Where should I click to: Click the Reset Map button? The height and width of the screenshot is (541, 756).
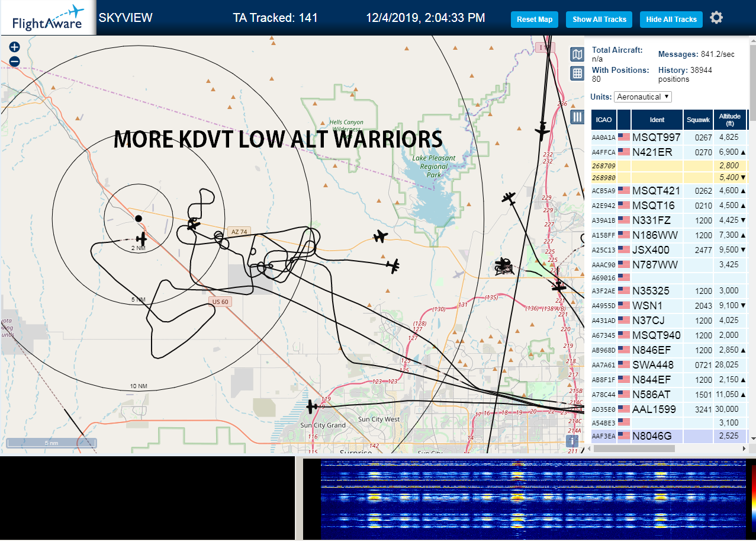point(535,20)
